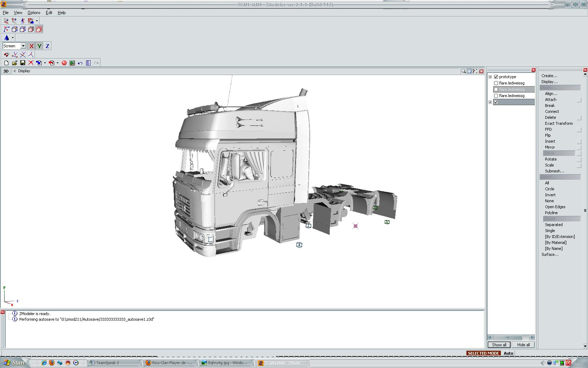
Task: Click the Show all button
Action: (x=499, y=345)
